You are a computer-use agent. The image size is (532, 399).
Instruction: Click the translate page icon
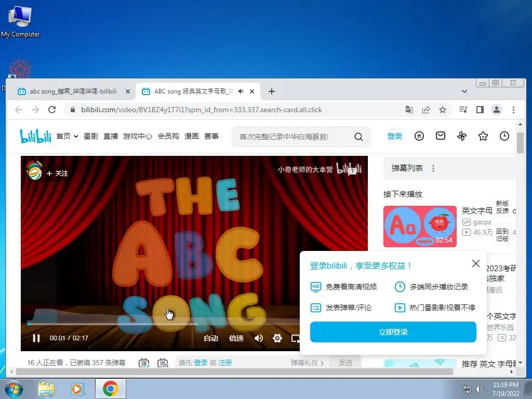(x=409, y=110)
